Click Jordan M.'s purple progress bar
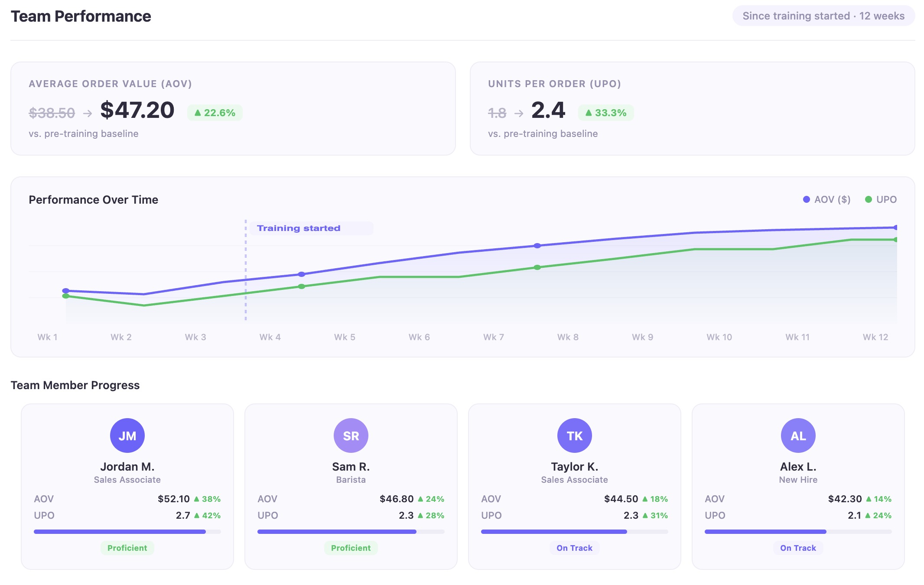The width and height of the screenshot is (924, 585). coord(120,530)
